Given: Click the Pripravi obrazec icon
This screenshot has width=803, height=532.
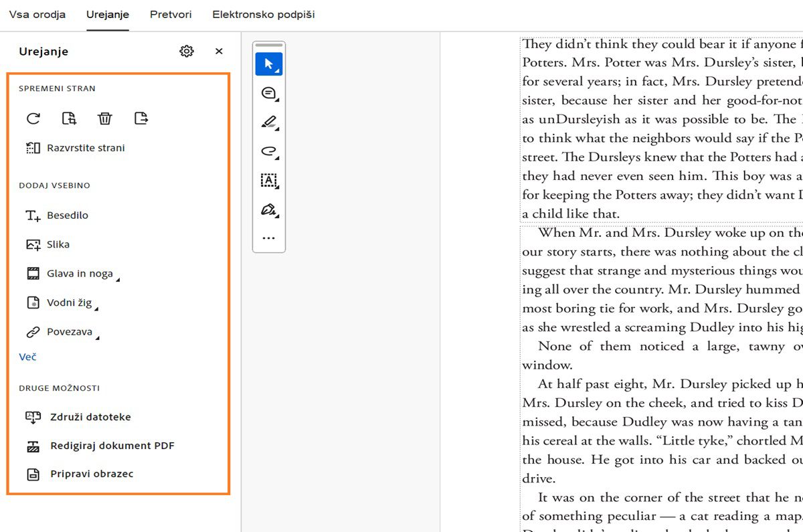Looking at the screenshot, I should [33, 474].
